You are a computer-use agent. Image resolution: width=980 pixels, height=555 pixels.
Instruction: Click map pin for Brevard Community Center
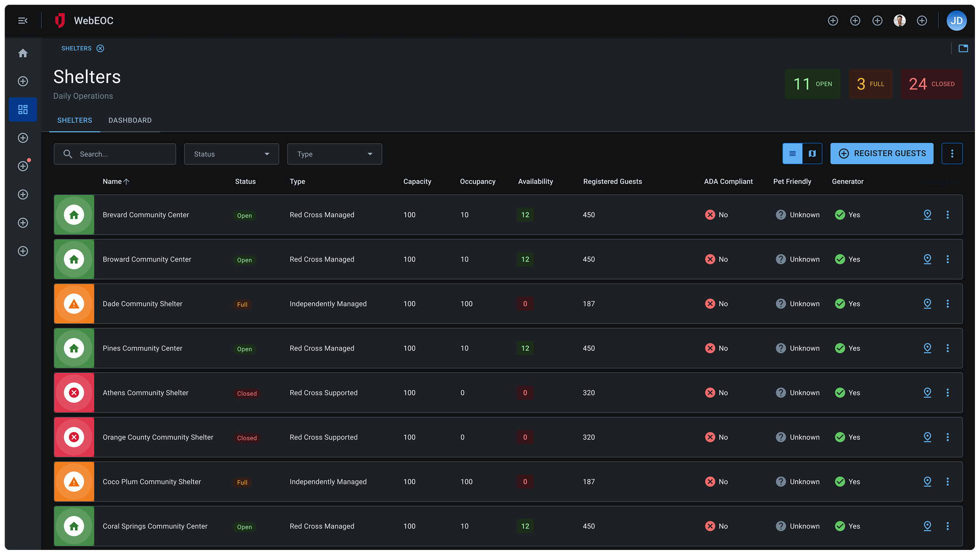coord(927,215)
